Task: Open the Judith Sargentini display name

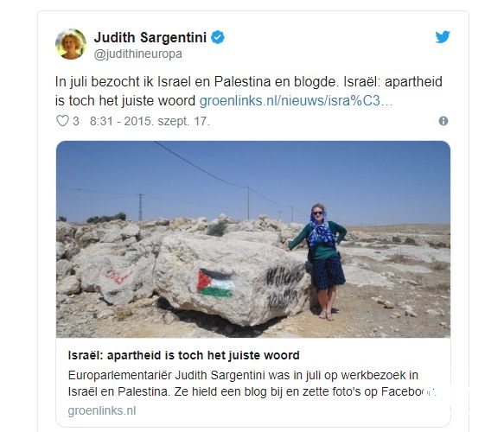Action: 150,37
